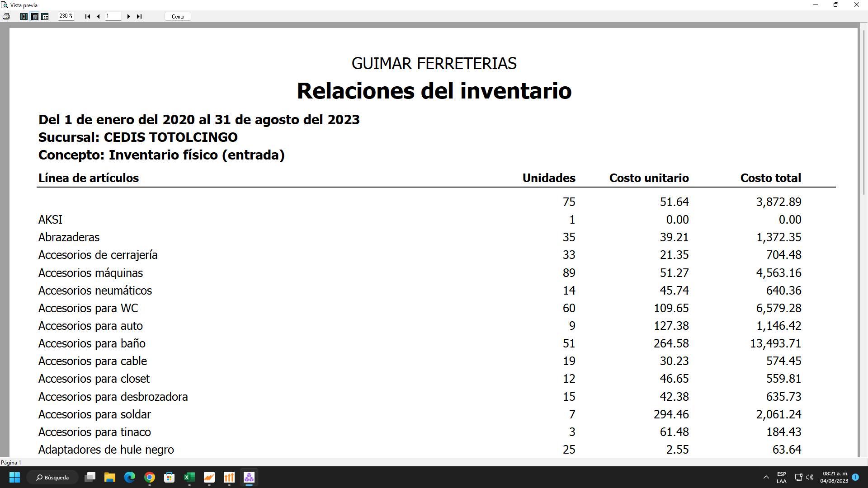This screenshot has width=868, height=488.
Task: Open the volume control in system tray
Action: (x=809, y=477)
